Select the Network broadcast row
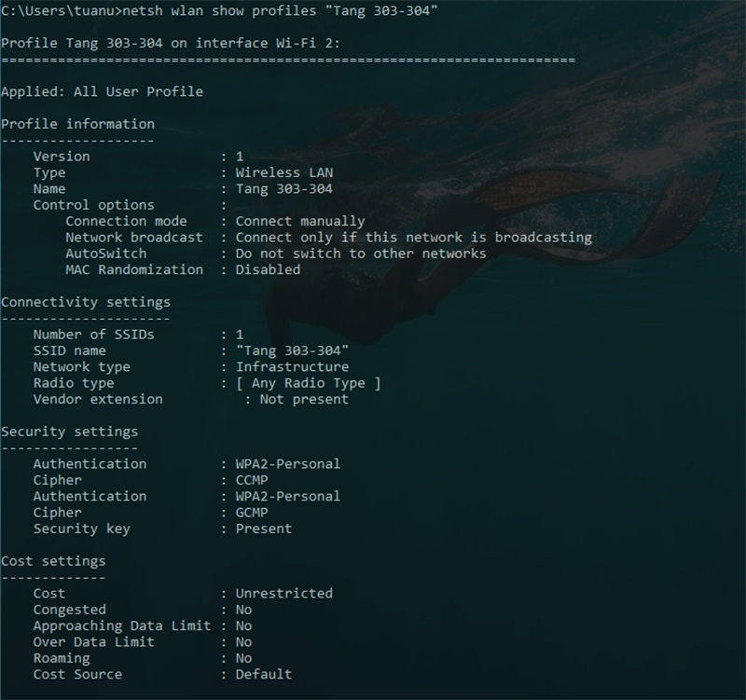 point(329,238)
